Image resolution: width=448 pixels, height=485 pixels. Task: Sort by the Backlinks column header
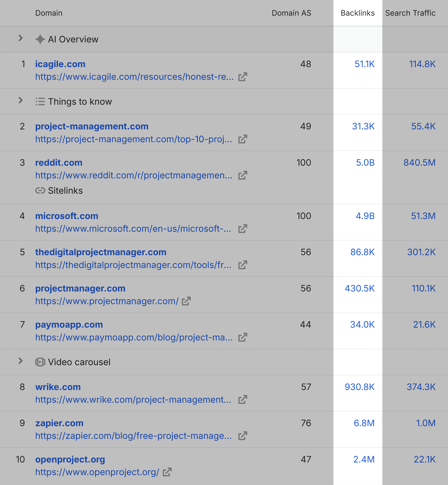click(x=358, y=13)
